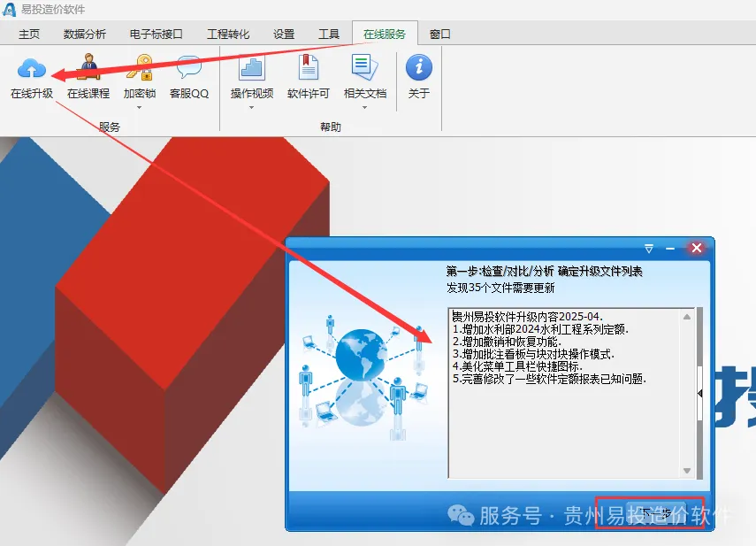Toggle the dialog roll-up arrow
Screen dimensions: 756x546
(x=650, y=248)
